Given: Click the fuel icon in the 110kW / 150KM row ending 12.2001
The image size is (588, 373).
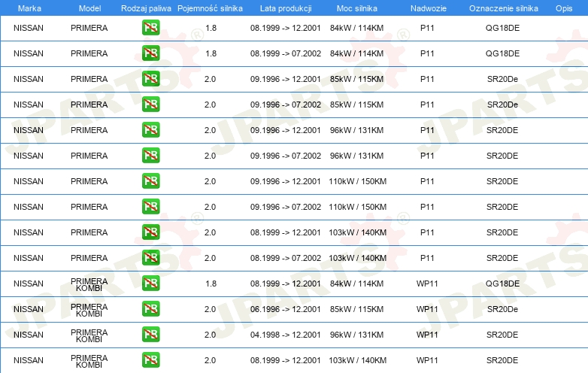Looking at the screenshot, I should 150,181.
